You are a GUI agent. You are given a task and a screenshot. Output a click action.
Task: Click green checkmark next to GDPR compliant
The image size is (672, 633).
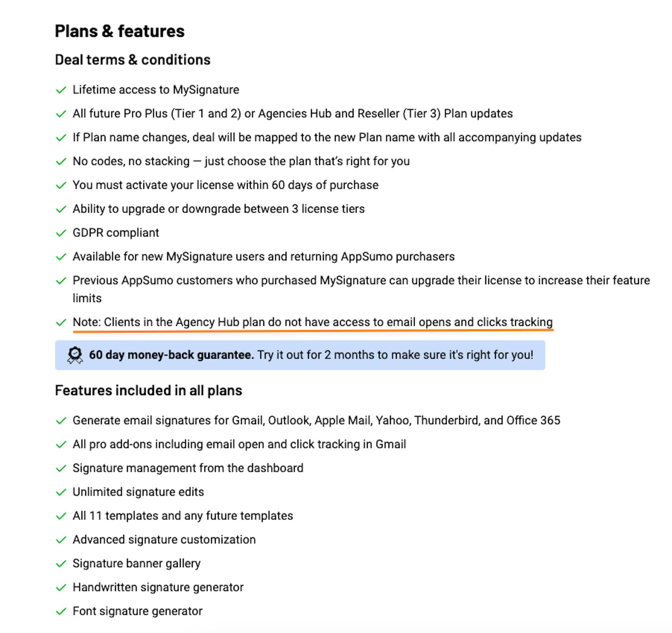coord(61,233)
